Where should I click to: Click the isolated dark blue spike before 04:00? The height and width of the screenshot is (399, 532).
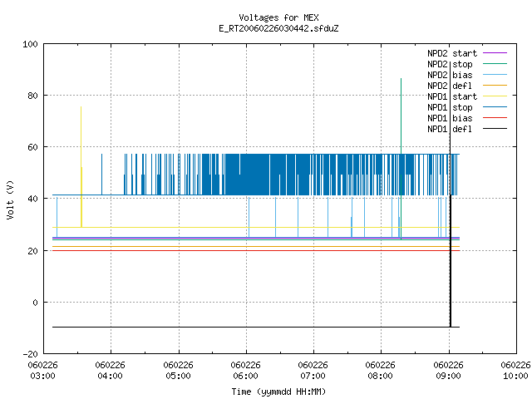(x=101, y=175)
